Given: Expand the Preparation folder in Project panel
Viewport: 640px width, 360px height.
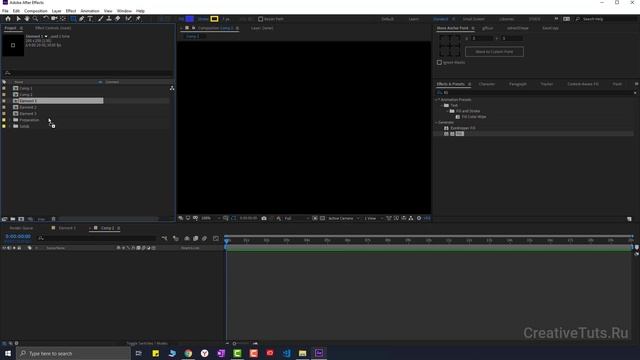Looking at the screenshot, I should (10, 120).
